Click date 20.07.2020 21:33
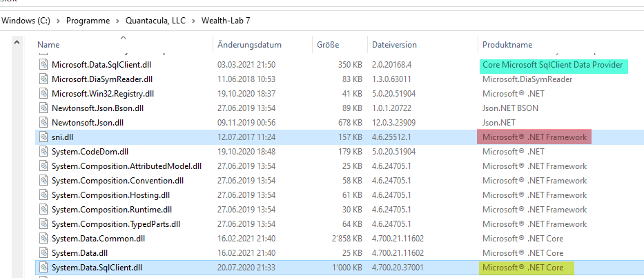The image size is (644, 278). tap(246, 268)
